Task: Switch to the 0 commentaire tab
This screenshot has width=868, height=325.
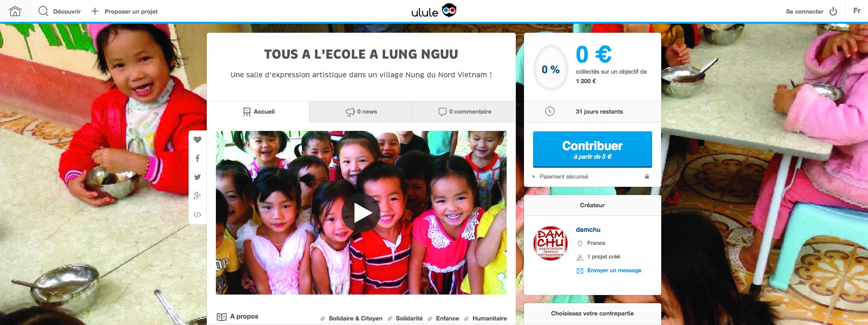Action: 464,112
